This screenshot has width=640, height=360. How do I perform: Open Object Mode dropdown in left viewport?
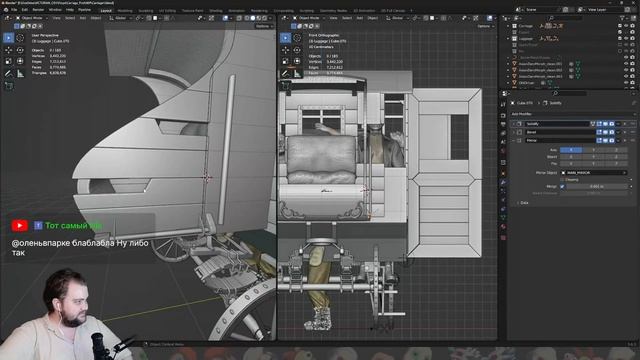coord(31,18)
